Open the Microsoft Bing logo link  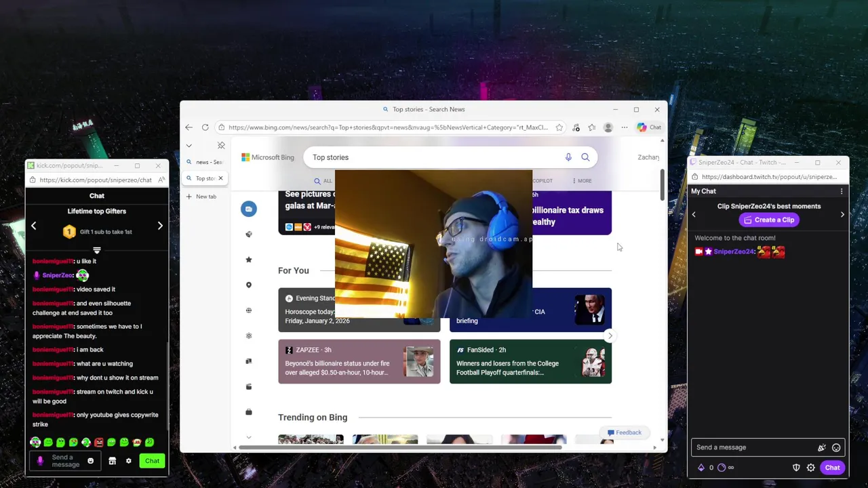268,157
